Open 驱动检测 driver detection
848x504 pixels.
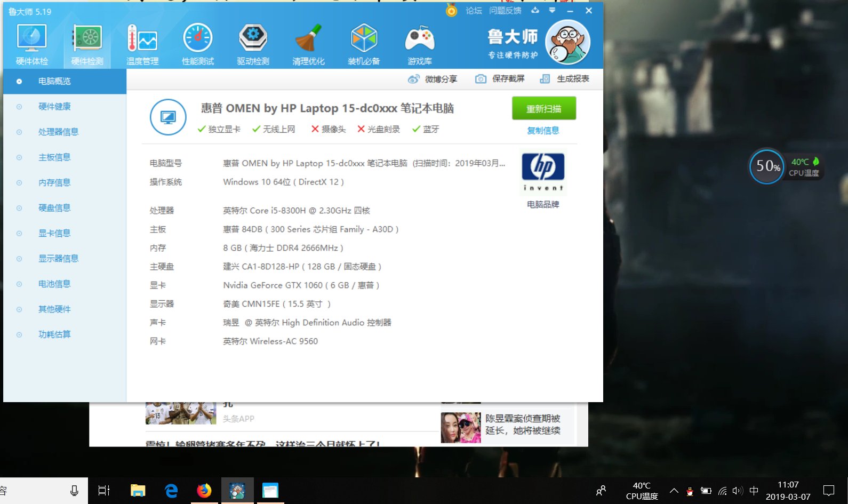pyautogui.click(x=253, y=45)
